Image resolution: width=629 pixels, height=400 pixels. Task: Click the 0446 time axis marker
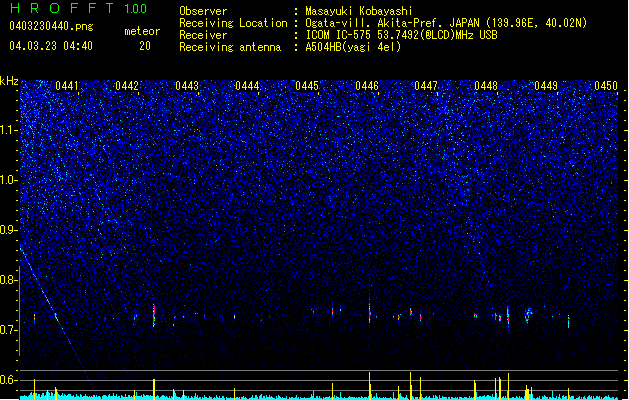pyautogui.click(x=367, y=86)
